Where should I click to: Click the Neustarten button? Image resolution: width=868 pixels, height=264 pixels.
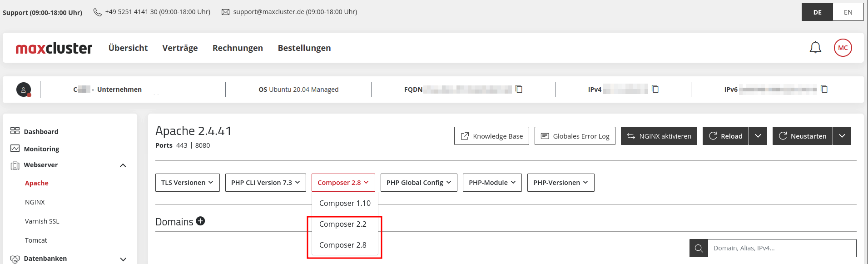[x=803, y=136]
